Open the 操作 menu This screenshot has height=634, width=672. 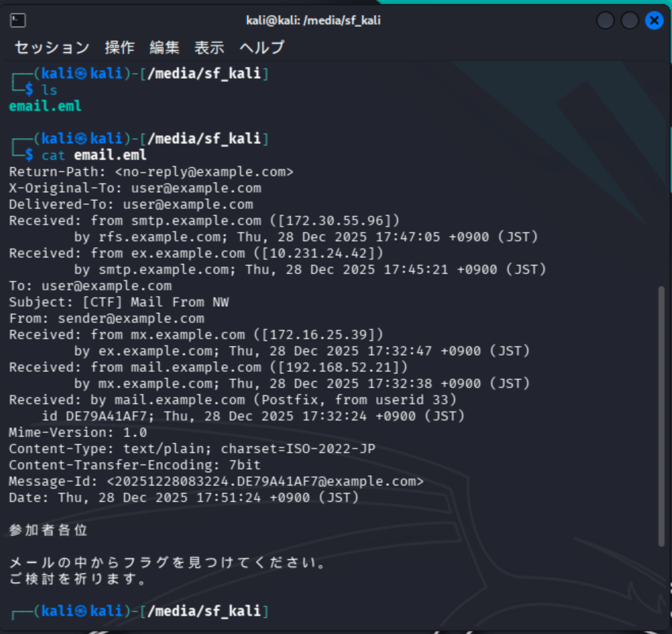120,48
